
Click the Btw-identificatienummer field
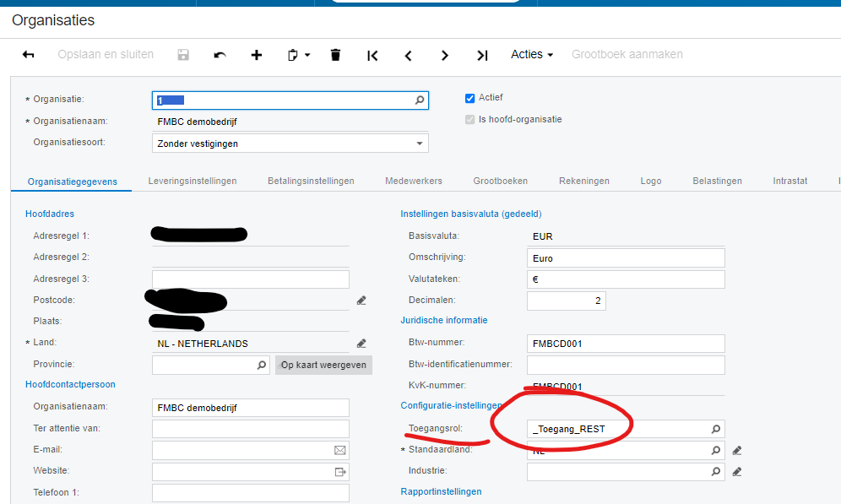626,366
